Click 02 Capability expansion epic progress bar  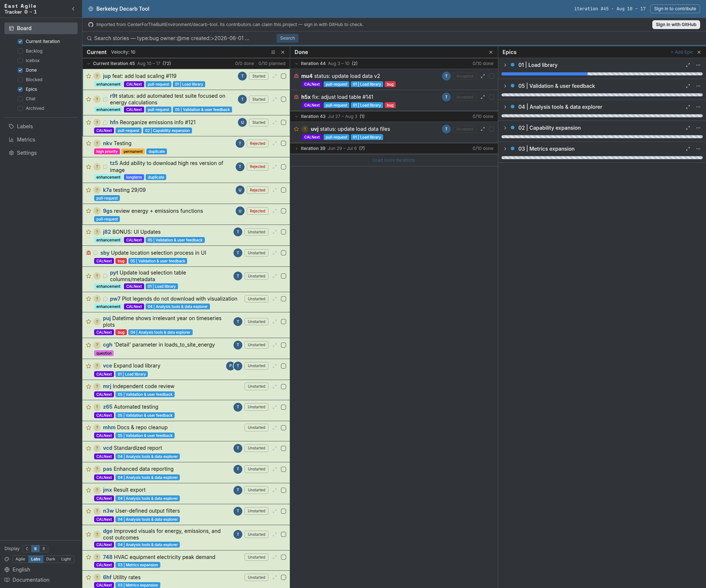pos(602,137)
